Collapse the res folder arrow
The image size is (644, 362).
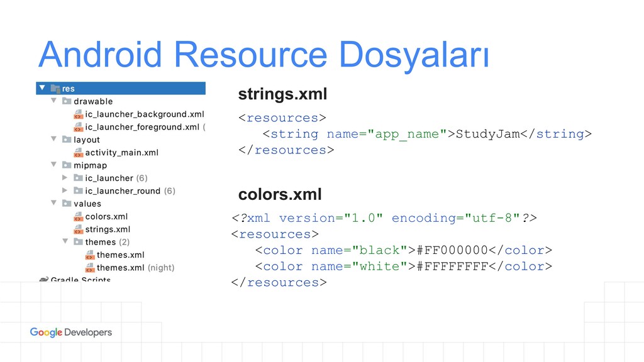click(x=42, y=88)
